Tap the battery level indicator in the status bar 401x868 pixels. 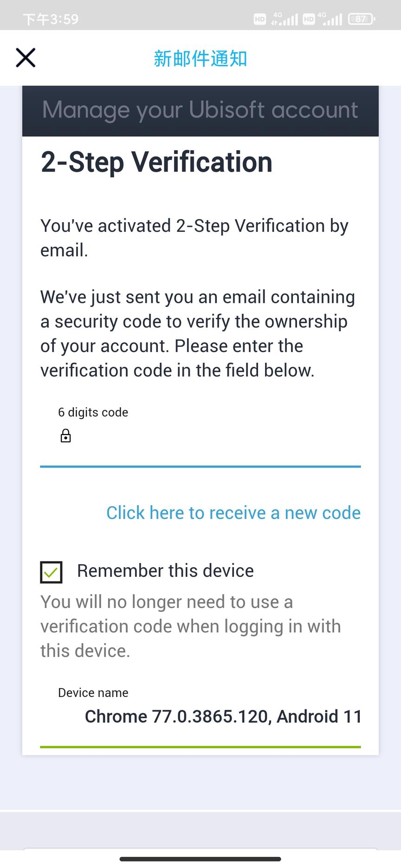click(361, 19)
